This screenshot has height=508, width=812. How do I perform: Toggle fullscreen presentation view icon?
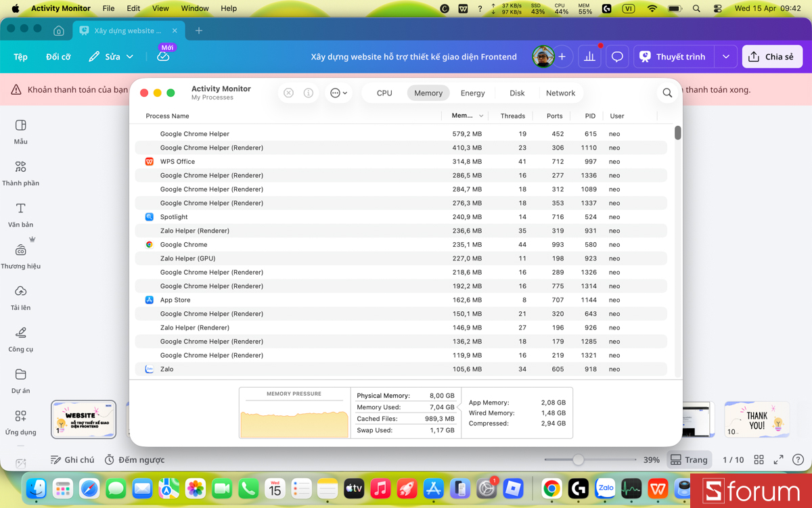click(x=779, y=460)
